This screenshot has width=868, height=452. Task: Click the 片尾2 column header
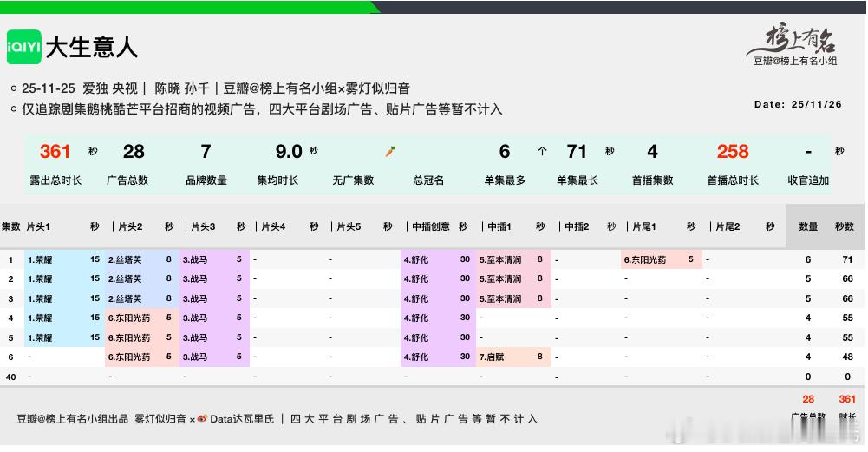(x=728, y=226)
